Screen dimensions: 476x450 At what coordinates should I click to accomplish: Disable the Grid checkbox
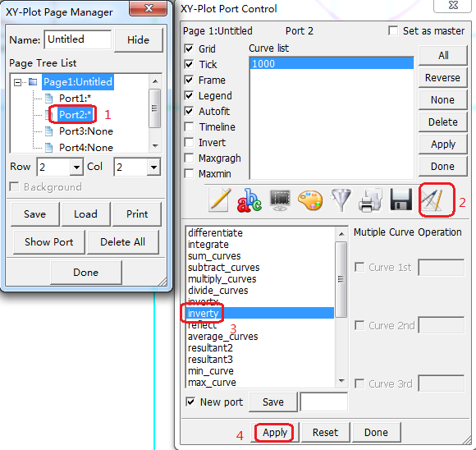[189, 48]
